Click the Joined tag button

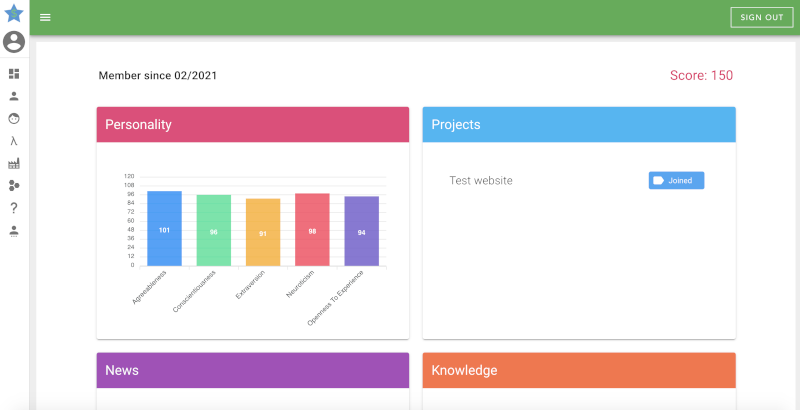pyautogui.click(x=676, y=180)
